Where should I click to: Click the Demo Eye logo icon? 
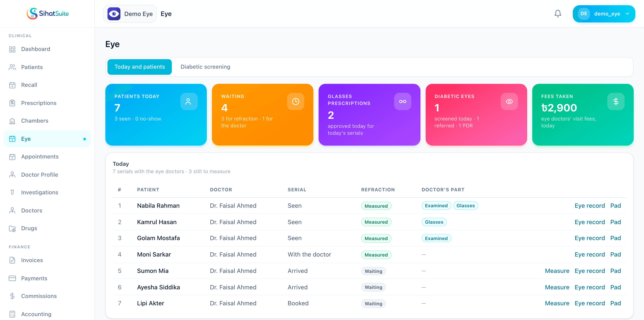tap(114, 14)
